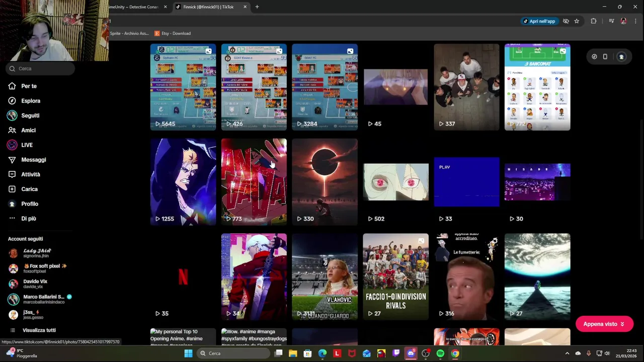
Task: Open the LIVE section
Action: click(21, 145)
